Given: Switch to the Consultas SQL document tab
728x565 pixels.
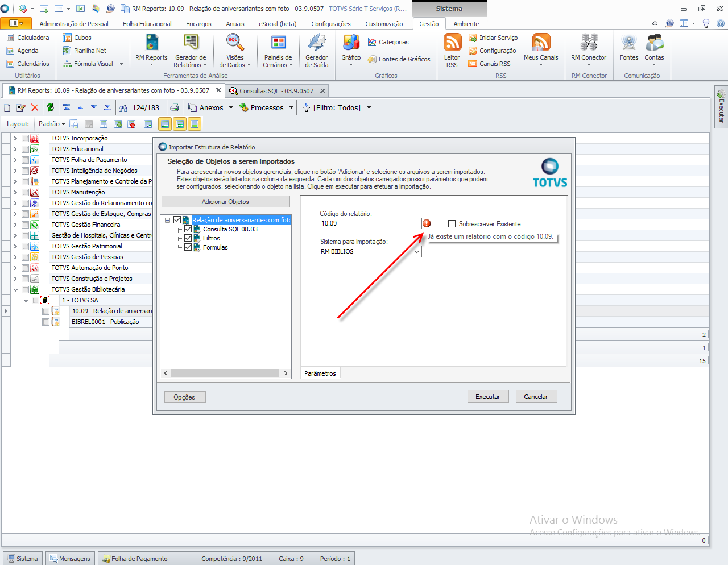Looking at the screenshot, I should click(276, 91).
